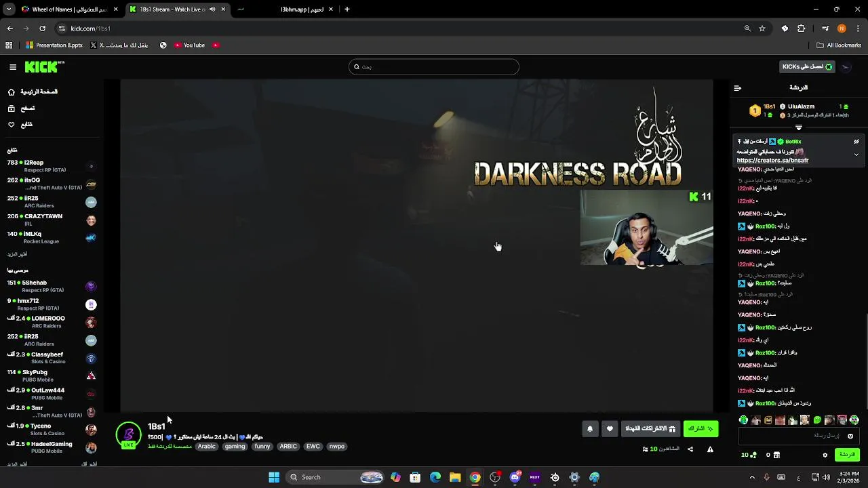Open the YouTube bookmark
Image resolution: width=868 pixels, height=488 pixels.
pos(189,45)
